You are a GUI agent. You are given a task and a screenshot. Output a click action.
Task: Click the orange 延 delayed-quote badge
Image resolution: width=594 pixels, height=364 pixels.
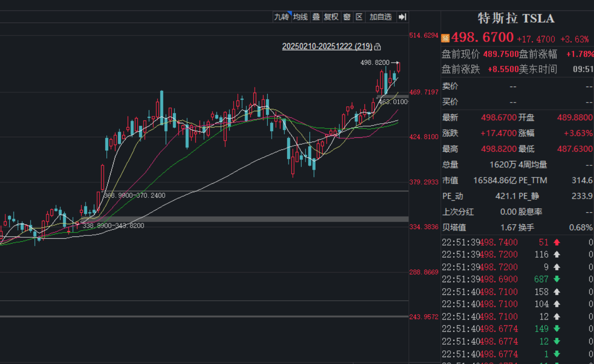[445, 38]
